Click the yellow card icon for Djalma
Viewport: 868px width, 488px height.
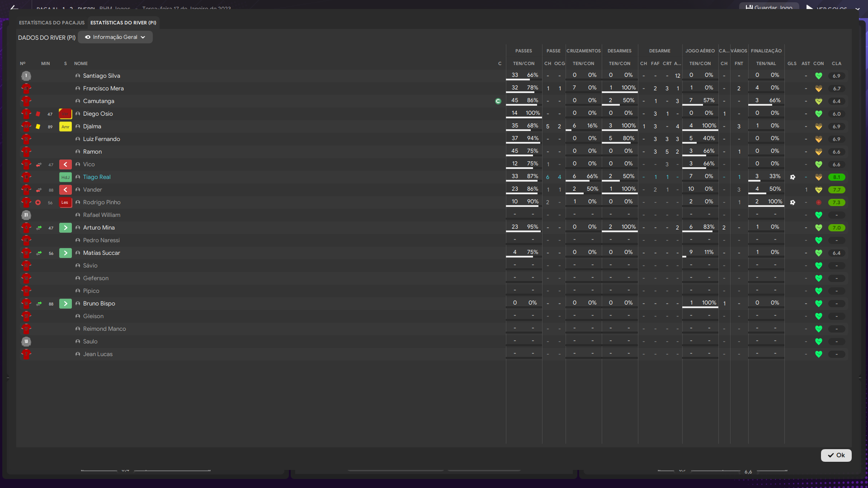coord(38,127)
